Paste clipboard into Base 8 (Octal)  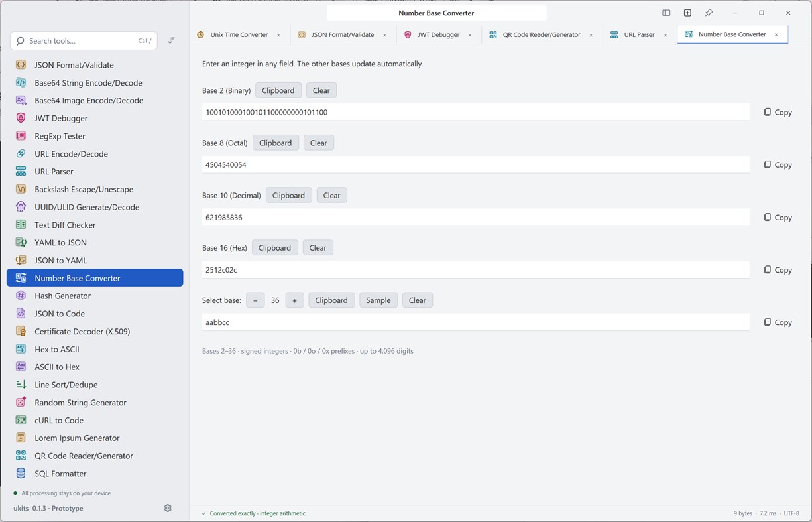pos(276,143)
